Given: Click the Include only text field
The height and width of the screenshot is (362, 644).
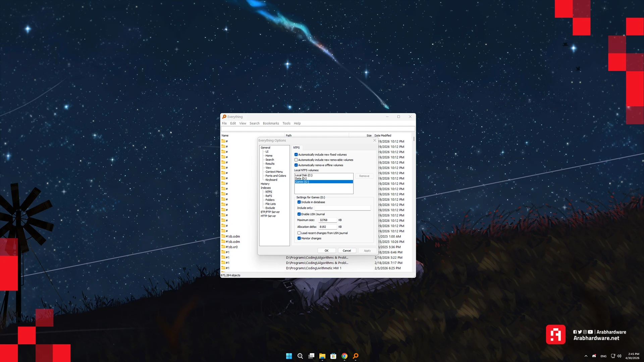Looking at the screenshot, I should pos(342,208).
